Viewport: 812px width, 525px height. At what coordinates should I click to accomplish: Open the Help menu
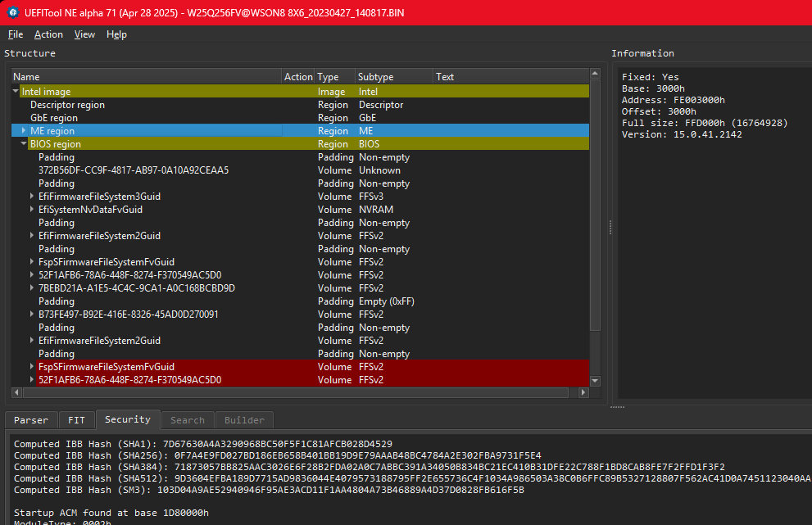116,34
